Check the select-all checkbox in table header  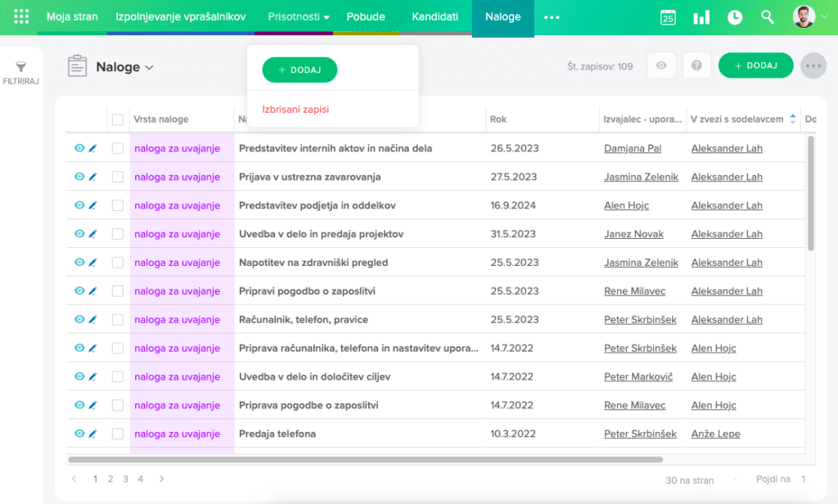coord(118,119)
